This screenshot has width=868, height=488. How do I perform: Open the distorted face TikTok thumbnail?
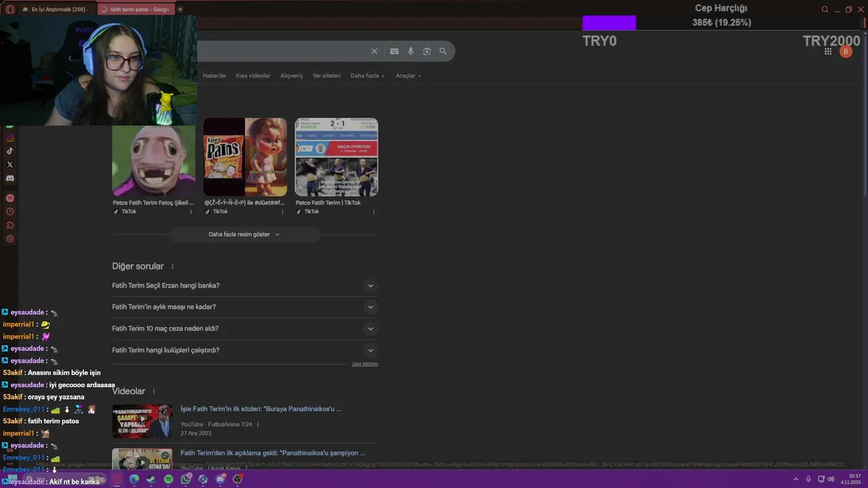pyautogui.click(x=153, y=161)
